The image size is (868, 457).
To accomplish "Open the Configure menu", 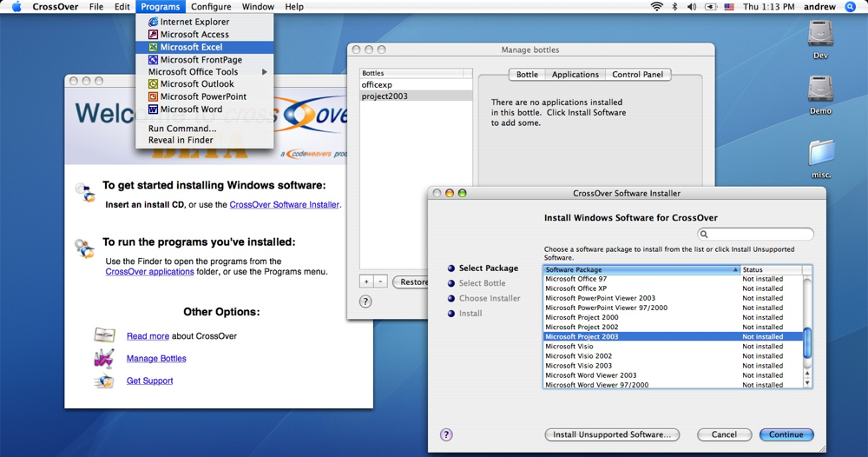I will click(211, 7).
